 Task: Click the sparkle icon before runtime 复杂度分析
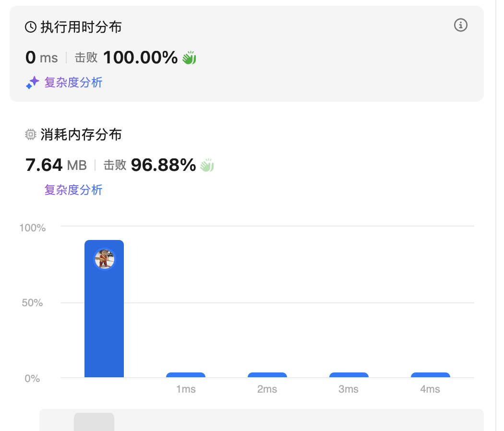pos(33,83)
